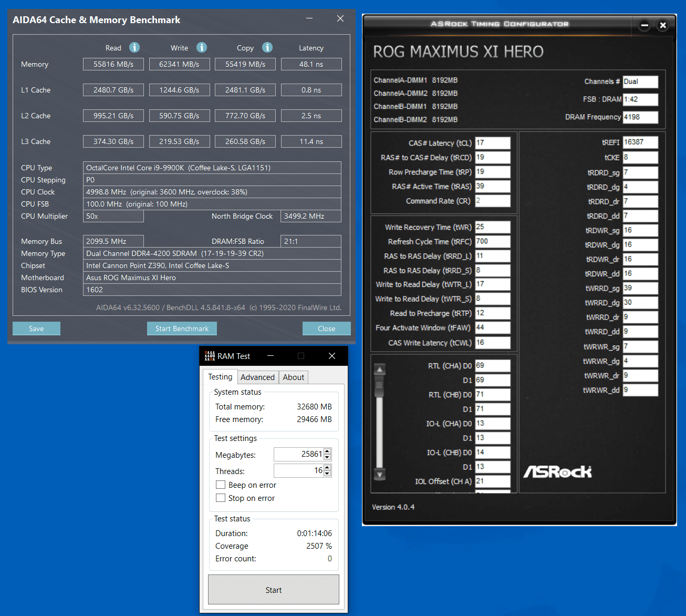Click the Write Recovery Time (tWR) field
Screen dimensions: 686x616
(x=493, y=227)
